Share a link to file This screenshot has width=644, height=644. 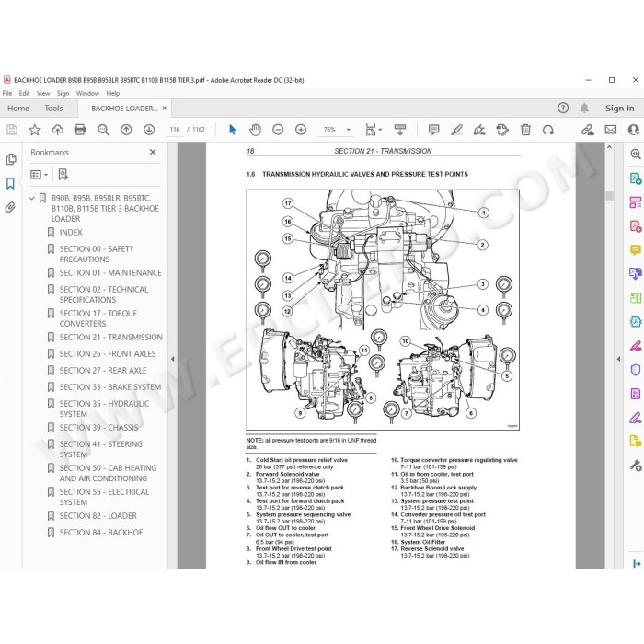(587, 130)
